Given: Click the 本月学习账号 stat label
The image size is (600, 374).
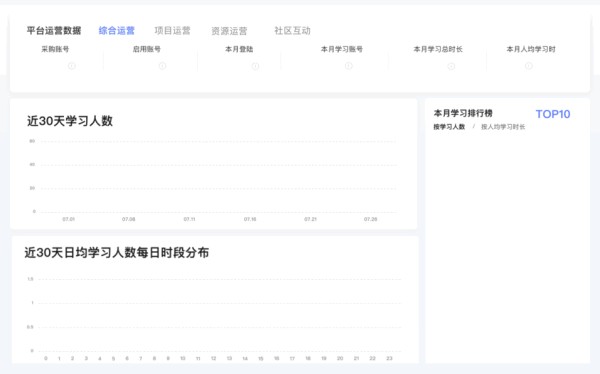Looking at the screenshot, I should 342,49.
